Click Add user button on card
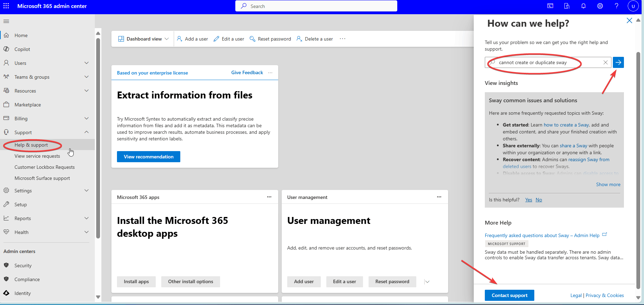The height and width of the screenshot is (305, 644). [x=304, y=282]
